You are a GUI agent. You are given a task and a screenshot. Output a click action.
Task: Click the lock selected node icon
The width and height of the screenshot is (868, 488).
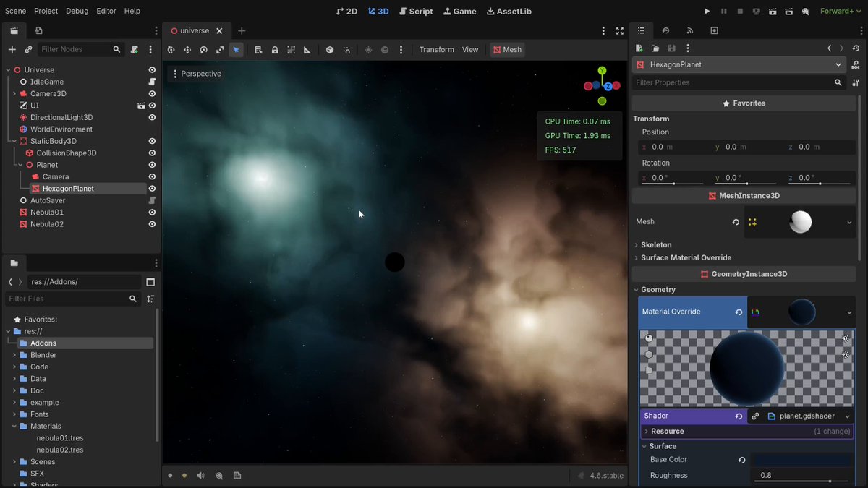click(x=275, y=50)
